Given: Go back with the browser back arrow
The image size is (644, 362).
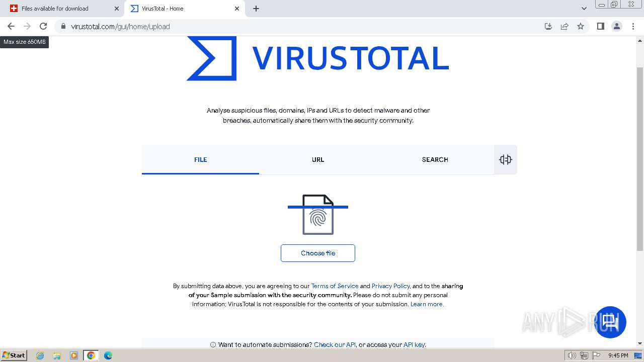Looking at the screenshot, I should [11, 26].
